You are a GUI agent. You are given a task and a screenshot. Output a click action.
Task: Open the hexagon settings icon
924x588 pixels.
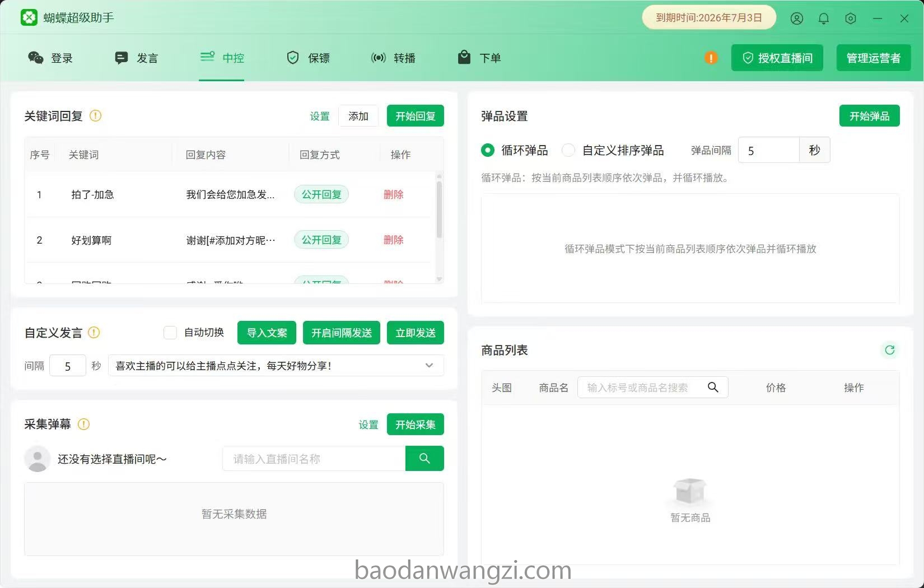(851, 18)
